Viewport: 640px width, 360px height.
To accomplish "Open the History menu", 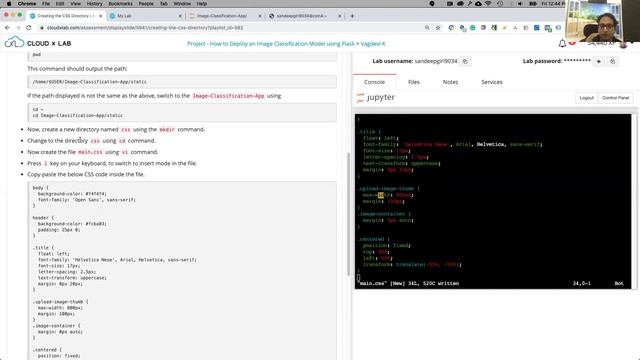I will click(94, 4).
